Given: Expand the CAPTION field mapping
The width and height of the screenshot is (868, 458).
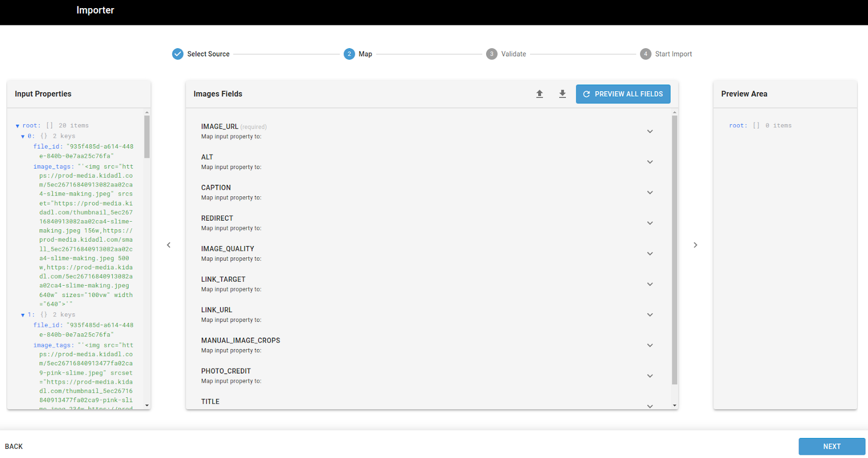Looking at the screenshot, I should click(x=650, y=192).
